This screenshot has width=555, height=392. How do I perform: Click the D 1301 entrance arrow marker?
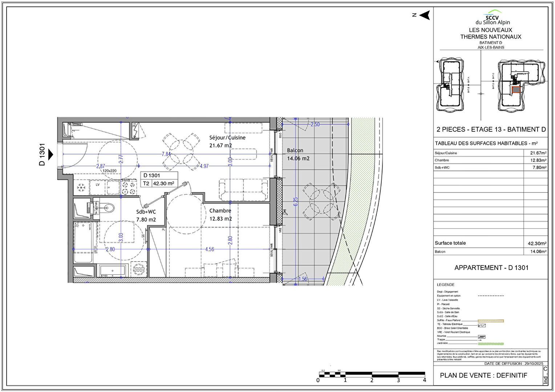(x=50, y=155)
